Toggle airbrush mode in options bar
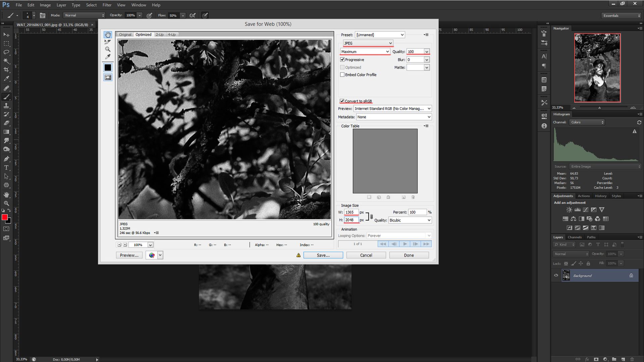The height and width of the screenshot is (362, 644). 193,15
